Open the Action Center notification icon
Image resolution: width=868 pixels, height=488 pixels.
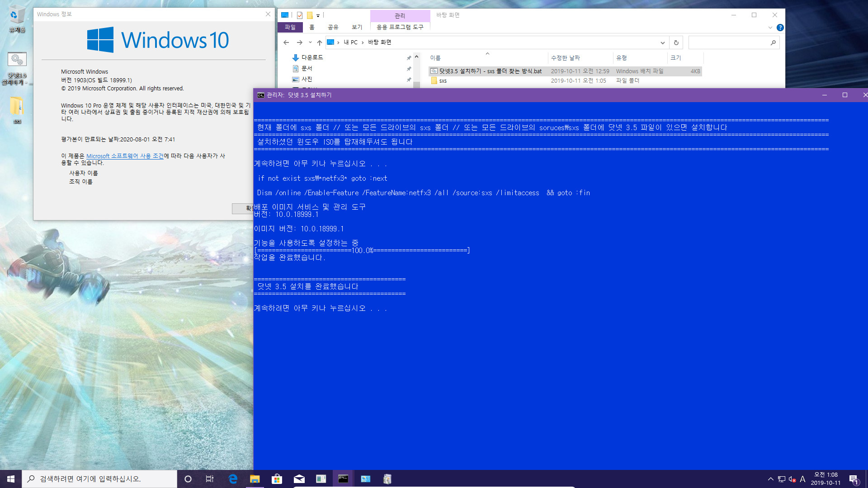pos(854,479)
